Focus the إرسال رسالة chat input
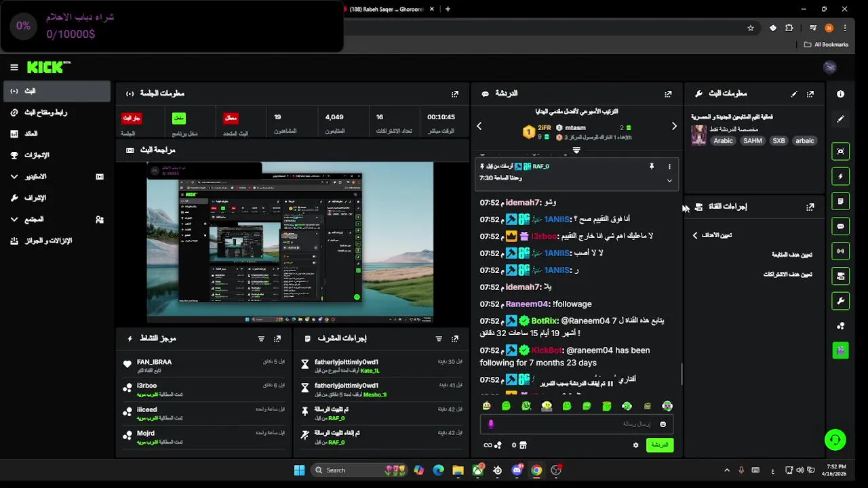 pyautogui.click(x=576, y=424)
